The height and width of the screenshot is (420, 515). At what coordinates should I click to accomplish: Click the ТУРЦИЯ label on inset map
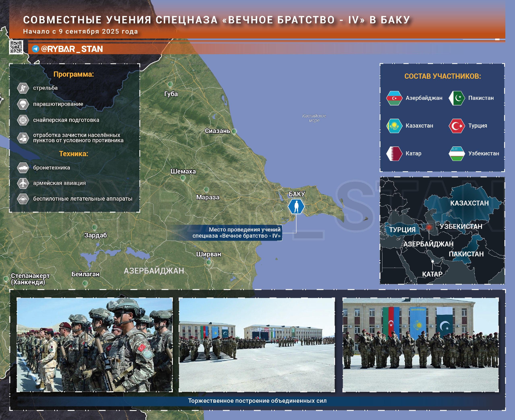pos(402,230)
